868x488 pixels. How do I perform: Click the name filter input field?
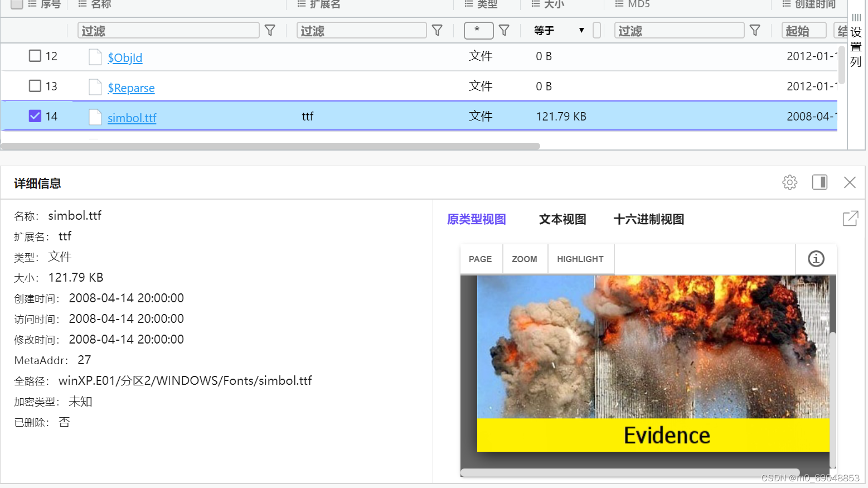point(168,30)
